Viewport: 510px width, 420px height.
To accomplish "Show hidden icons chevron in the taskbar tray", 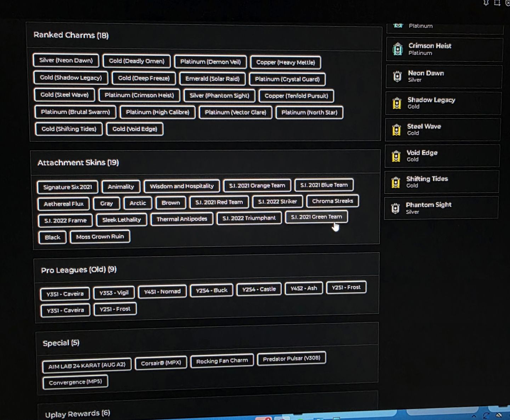I will pyautogui.click(x=474, y=416).
